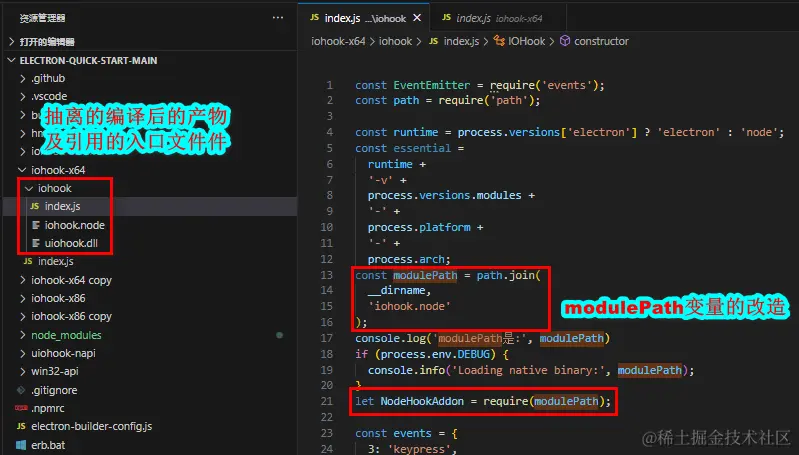Screen dimensions: 799x455
Task: Expand the node_modules folder
Action: [x=23, y=335]
